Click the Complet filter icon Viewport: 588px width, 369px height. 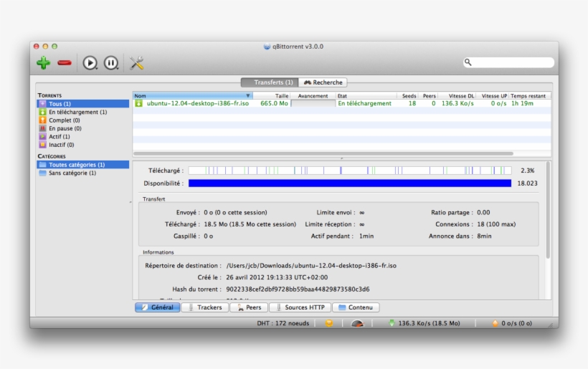click(43, 120)
